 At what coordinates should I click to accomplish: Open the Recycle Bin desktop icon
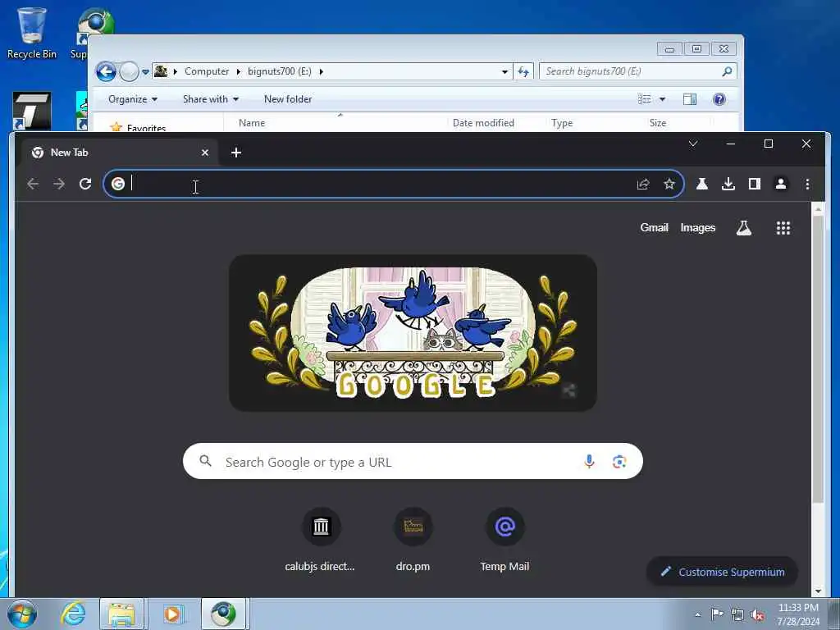coord(32,32)
